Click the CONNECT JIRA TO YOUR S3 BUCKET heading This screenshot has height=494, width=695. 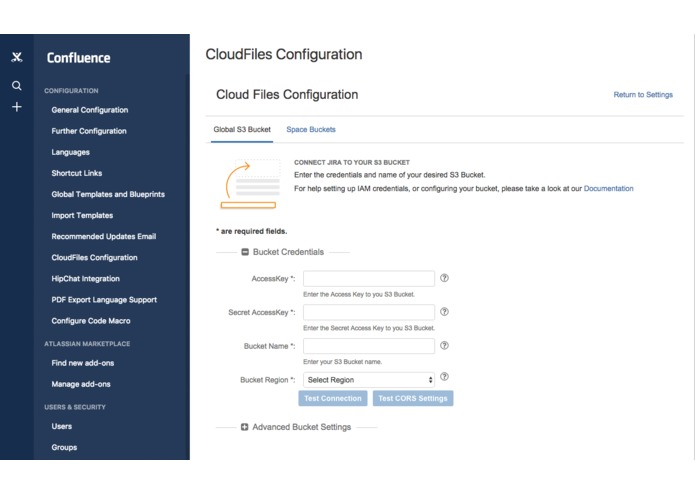tap(352, 162)
